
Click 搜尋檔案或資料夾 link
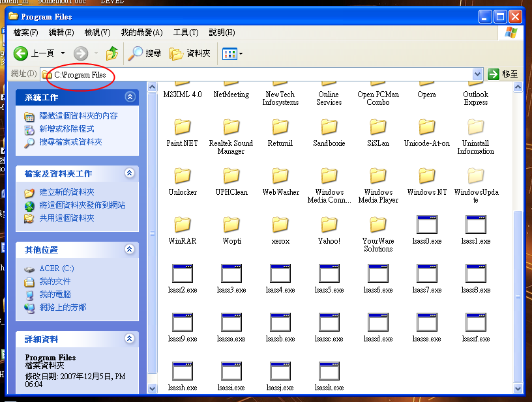pyautogui.click(x=70, y=142)
